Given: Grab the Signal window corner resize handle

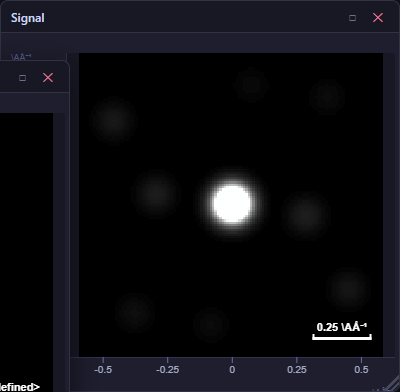Looking at the screenshot, I should pyautogui.click(x=392, y=384).
